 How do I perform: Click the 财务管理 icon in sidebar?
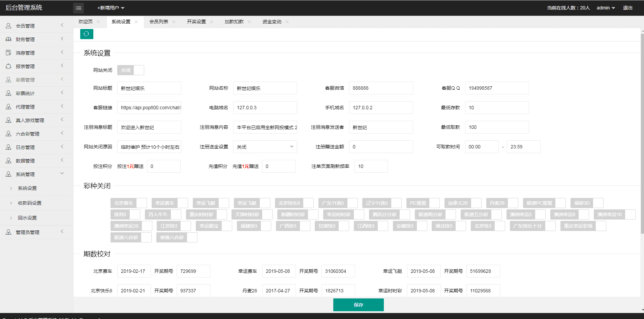8,39
